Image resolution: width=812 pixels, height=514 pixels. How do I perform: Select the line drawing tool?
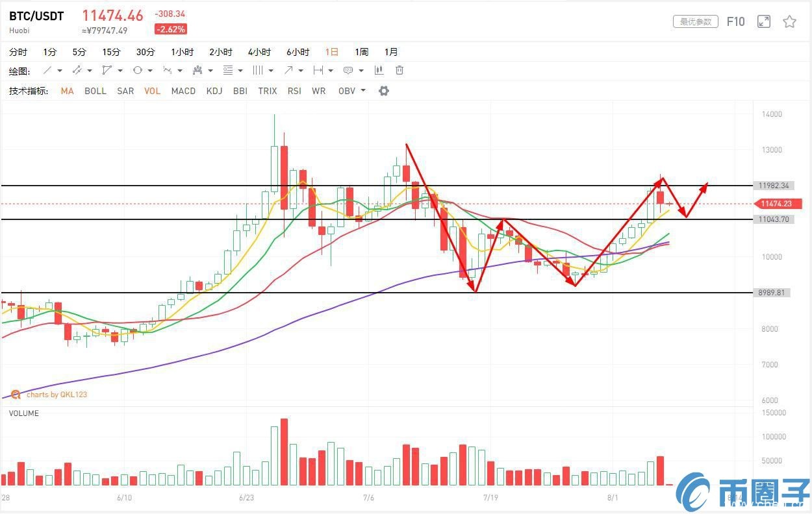point(47,70)
